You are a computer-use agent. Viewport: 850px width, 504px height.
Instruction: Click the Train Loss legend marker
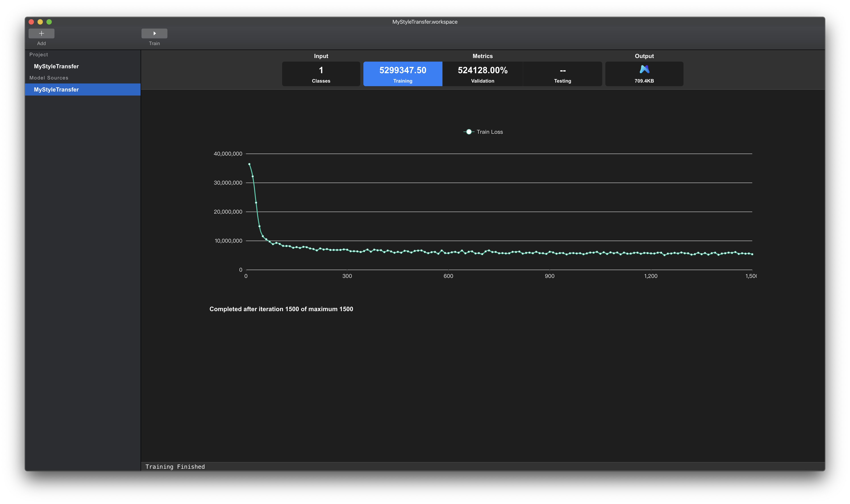tap(469, 132)
